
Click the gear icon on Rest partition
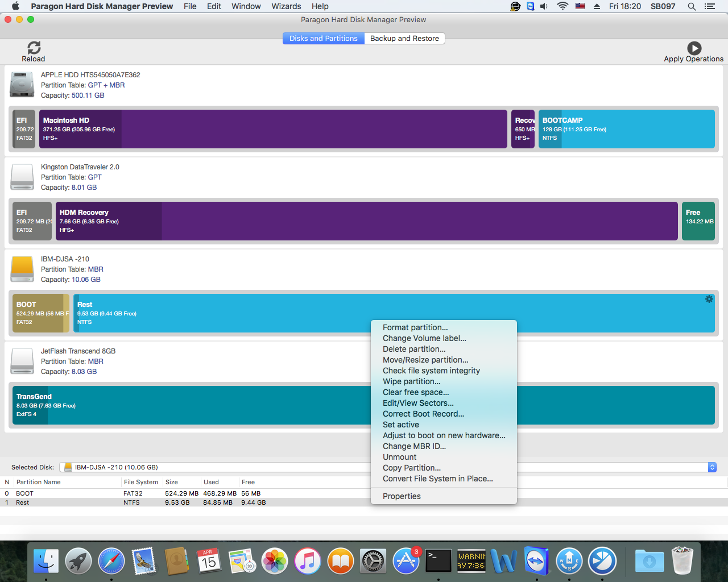pyautogui.click(x=709, y=299)
